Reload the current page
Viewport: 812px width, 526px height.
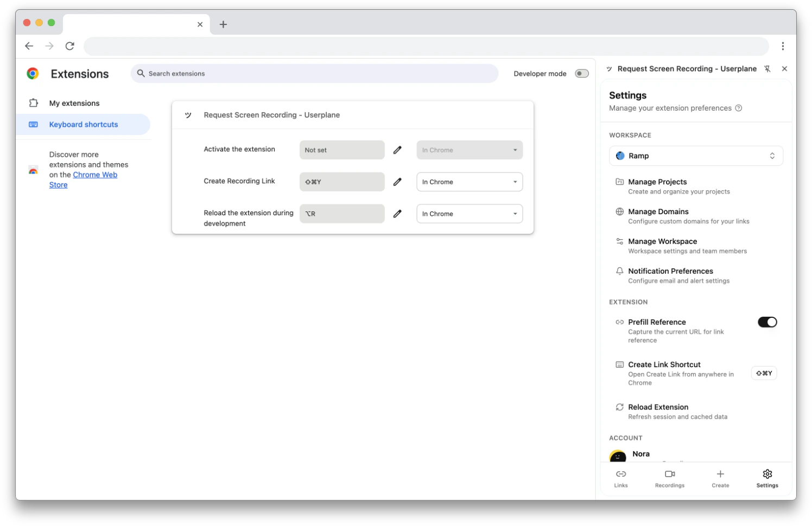tap(70, 46)
